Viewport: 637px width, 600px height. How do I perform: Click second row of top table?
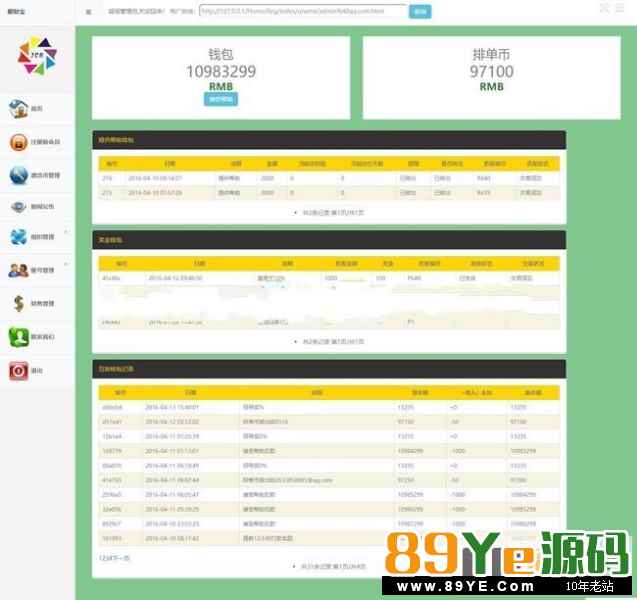(x=329, y=193)
